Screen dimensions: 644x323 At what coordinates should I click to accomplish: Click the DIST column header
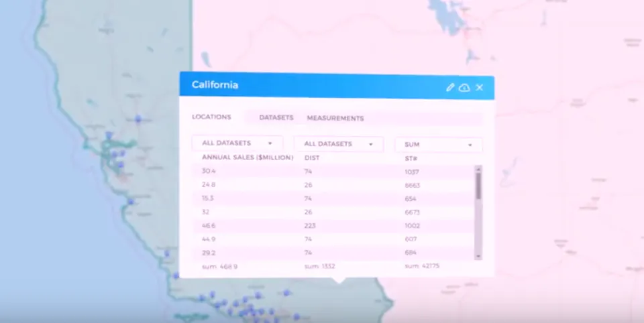click(312, 158)
